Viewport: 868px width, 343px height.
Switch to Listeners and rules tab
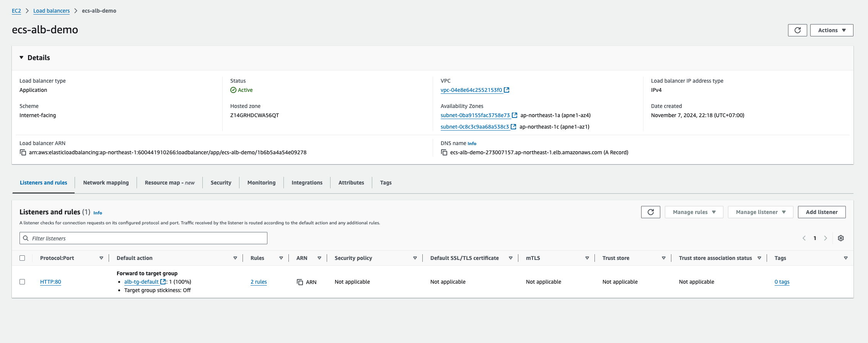[43, 183]
